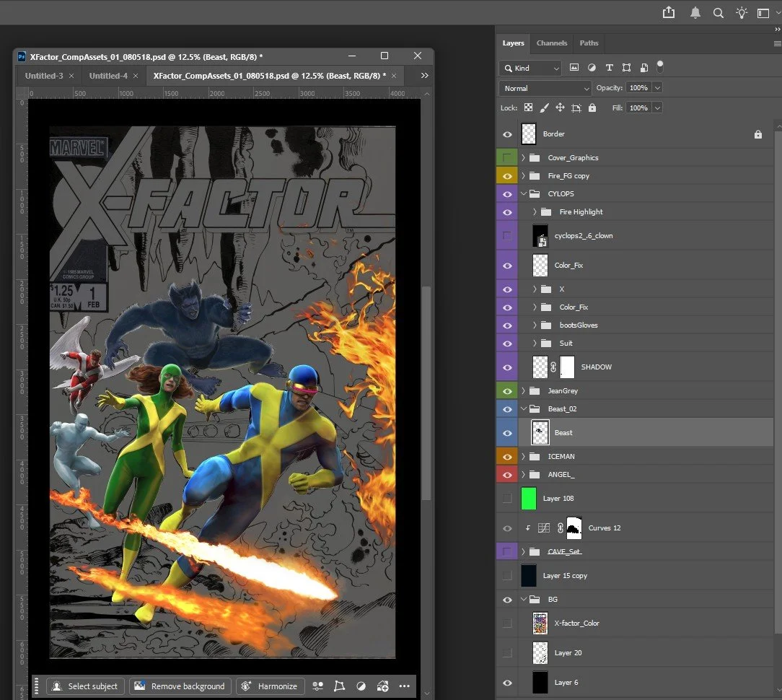
Task: Click Remove background button
Action: click(x=180, y=686)
